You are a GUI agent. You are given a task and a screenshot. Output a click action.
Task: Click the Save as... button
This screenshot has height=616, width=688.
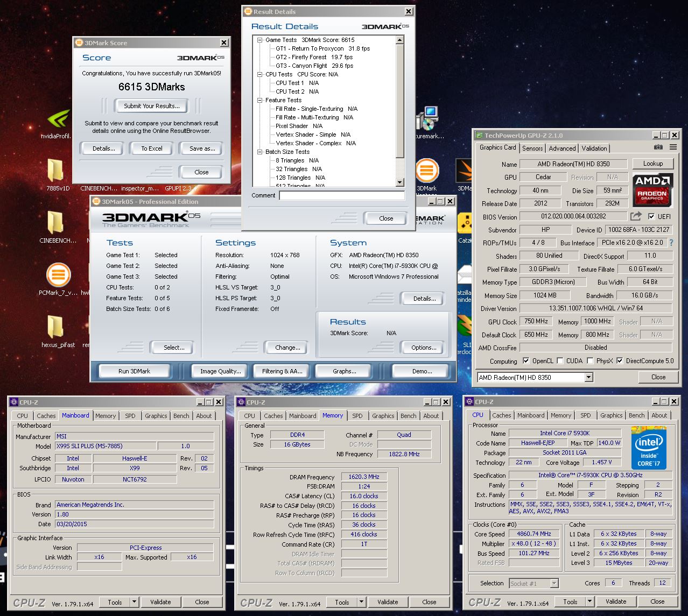(202, 148)
